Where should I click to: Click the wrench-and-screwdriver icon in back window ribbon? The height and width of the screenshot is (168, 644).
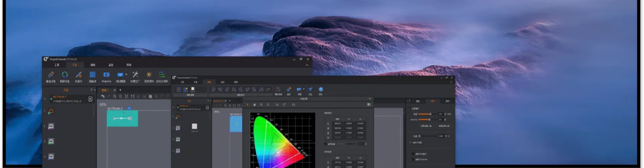pos(135,75)
